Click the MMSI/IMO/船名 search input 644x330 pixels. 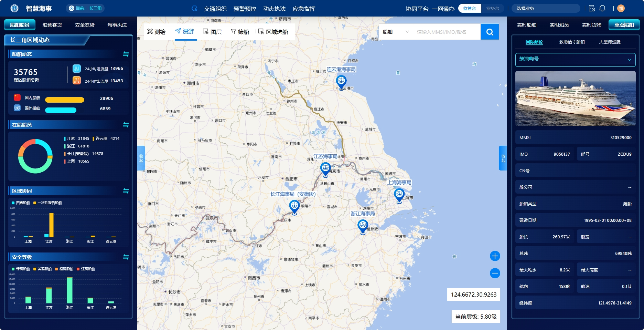pyautogui.click(x=447, y=32)
